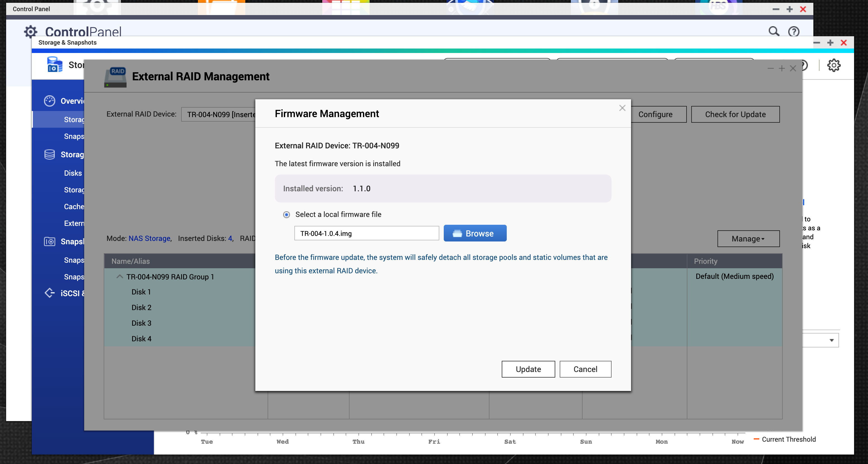Click Default (Medium speed) priority cell

point(734,276)
